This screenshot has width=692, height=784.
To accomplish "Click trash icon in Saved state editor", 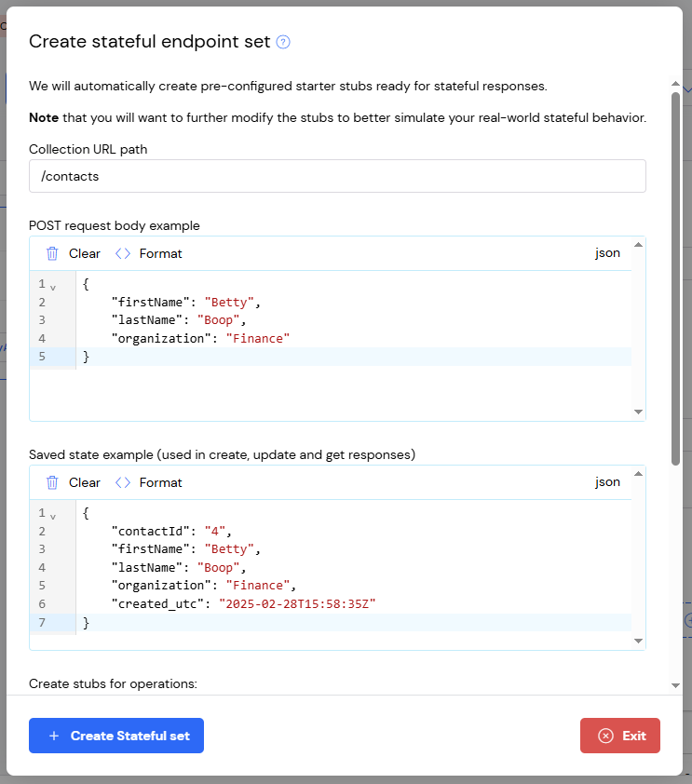I will 52,482.
